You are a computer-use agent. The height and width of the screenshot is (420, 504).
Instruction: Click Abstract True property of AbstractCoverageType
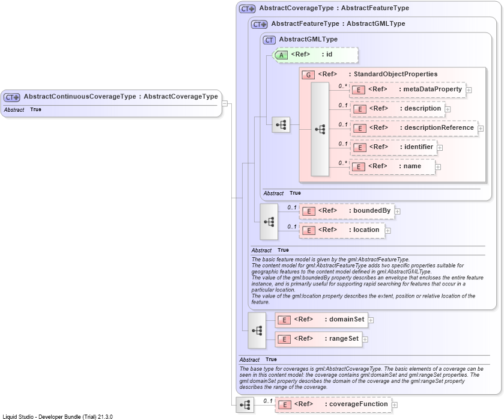258,359
